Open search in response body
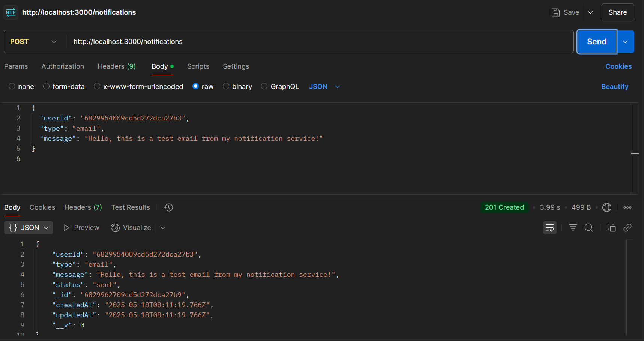The height and width of the screenshot is (341, 644). pyautogui.click(x=589, y=228)
